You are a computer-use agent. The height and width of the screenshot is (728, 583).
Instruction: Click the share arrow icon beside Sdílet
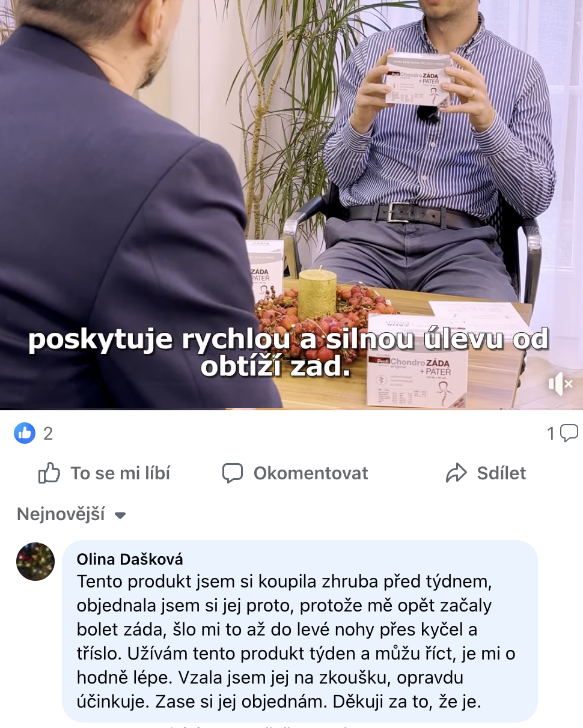(x=456, y=473)
